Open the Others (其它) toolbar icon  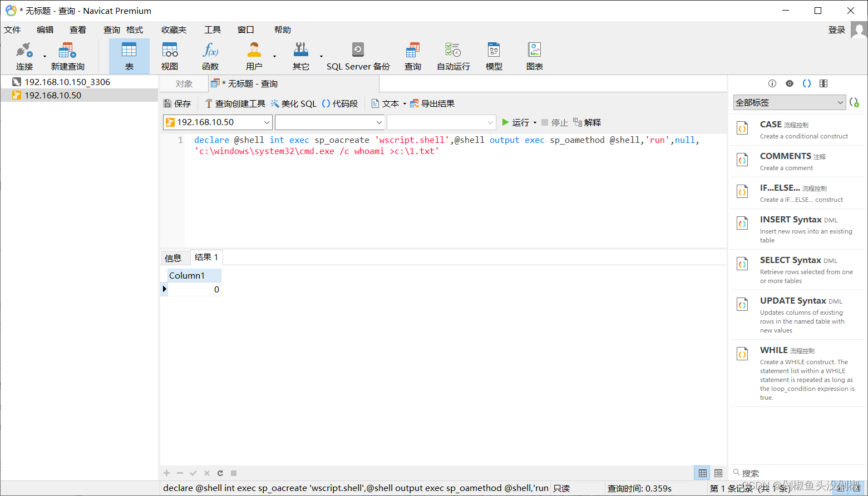(x=301, y=56)
